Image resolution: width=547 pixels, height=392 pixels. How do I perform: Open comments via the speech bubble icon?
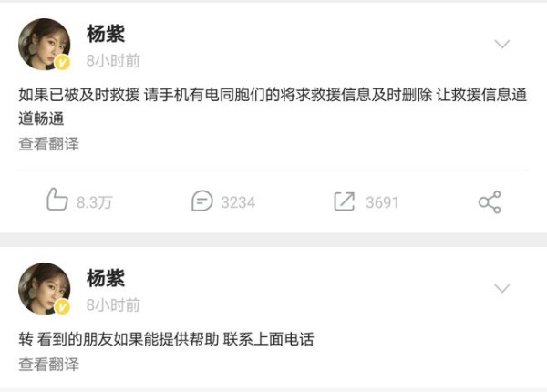(202, 201)
